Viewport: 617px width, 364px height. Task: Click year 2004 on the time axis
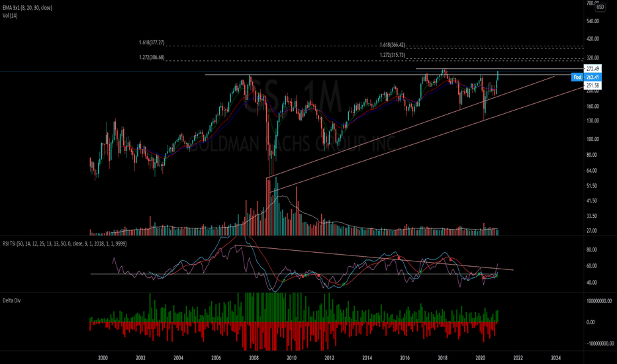pos(178,357)
